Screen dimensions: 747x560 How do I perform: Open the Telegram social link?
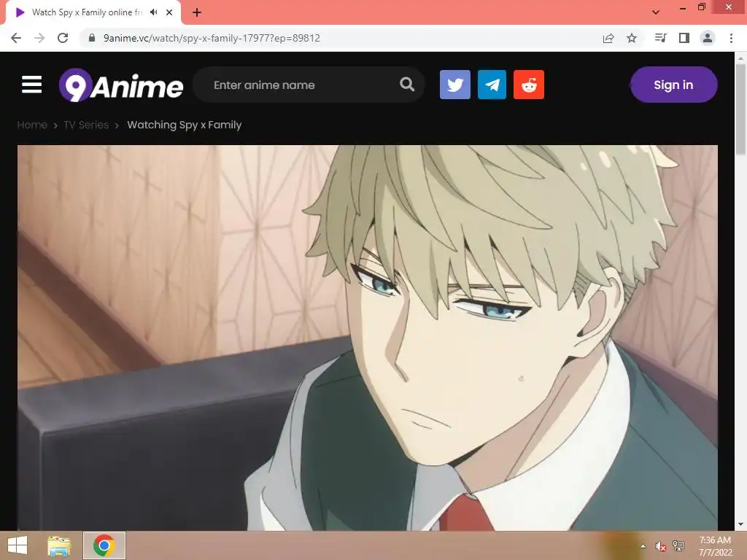pyautogui.click(x=492, y=85)
